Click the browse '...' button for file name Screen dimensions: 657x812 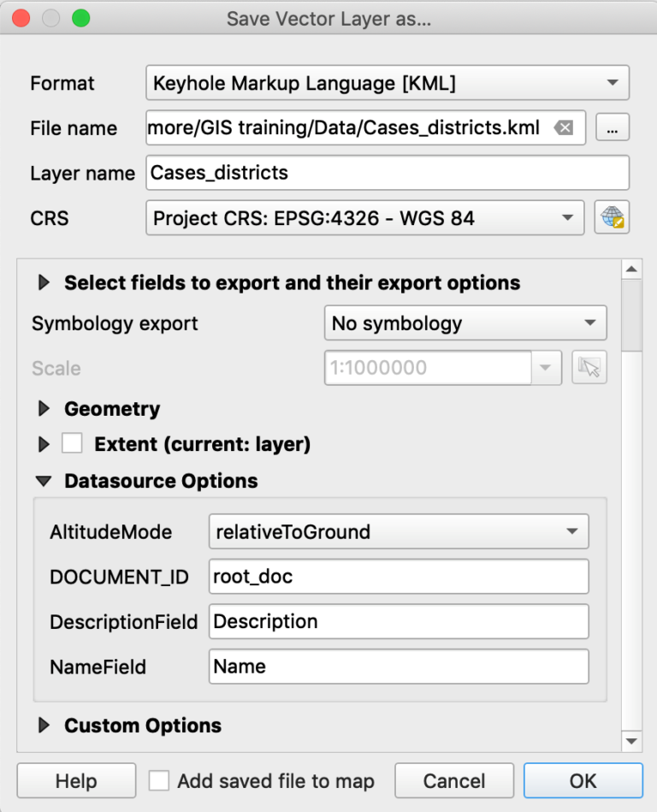click(613, 127)
